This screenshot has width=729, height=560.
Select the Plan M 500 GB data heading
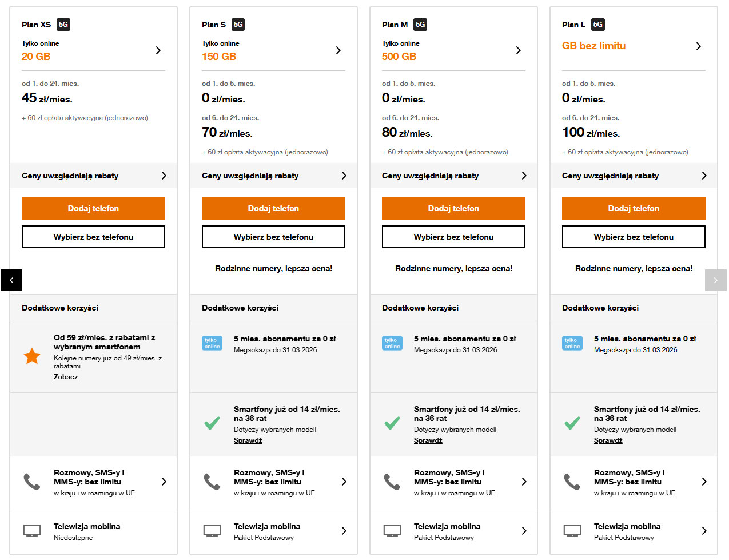tap(399, 57)
